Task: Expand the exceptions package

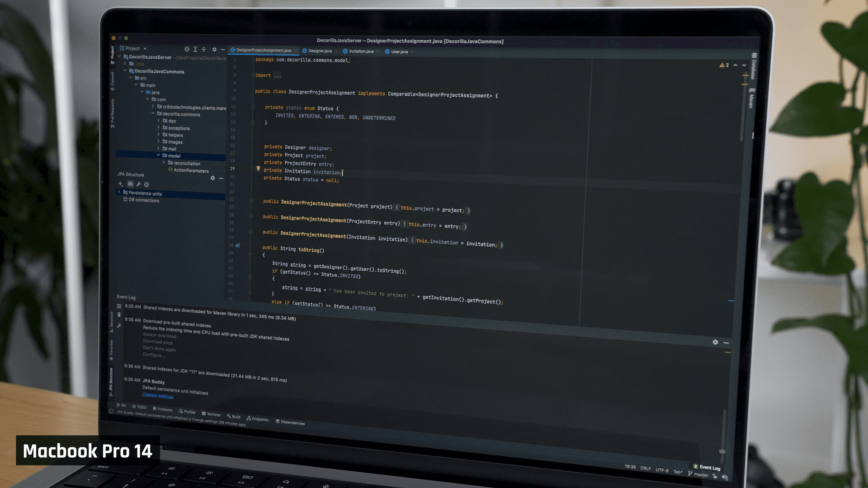Action: coord(159,128)
